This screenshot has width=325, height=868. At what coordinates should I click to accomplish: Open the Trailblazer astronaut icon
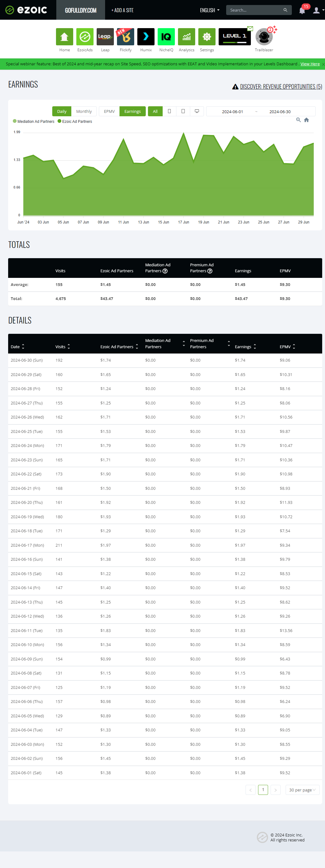pos(264,37)
